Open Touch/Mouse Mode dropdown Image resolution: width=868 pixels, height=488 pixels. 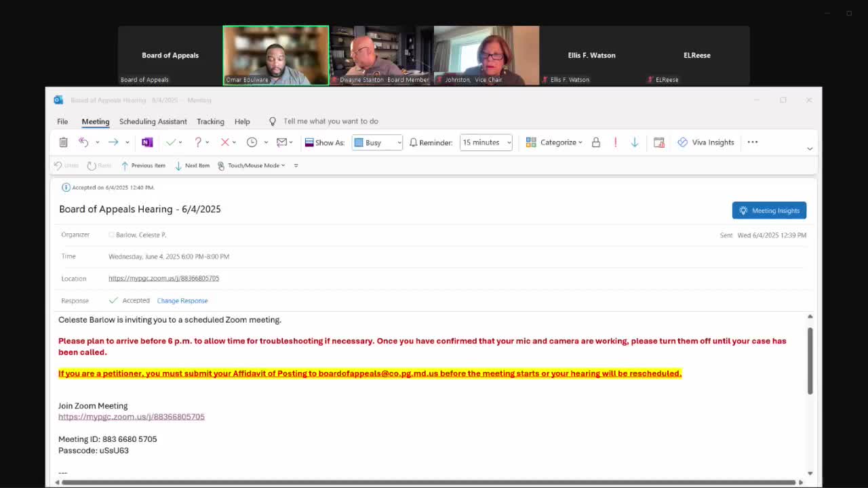point(252,165)
